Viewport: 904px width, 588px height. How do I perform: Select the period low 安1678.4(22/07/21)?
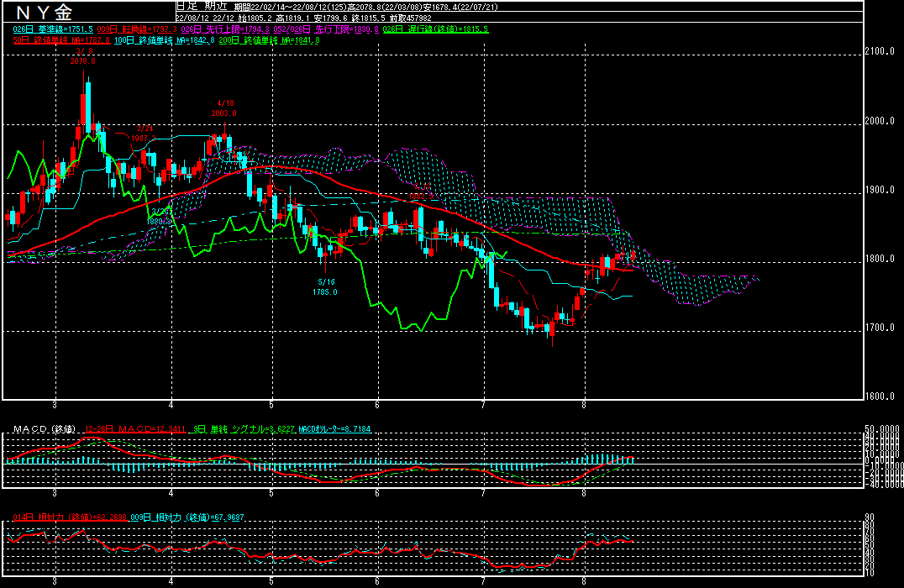point(460,8)
